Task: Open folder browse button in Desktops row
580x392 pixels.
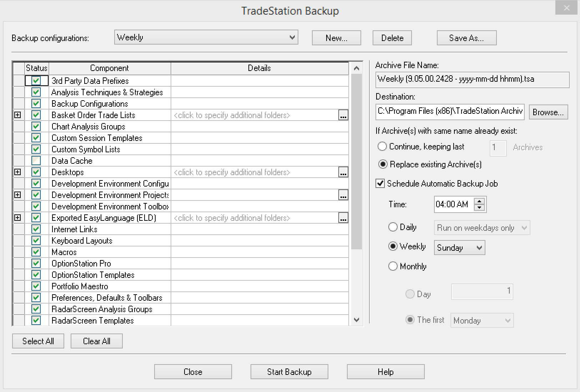Action: point(343,172)
